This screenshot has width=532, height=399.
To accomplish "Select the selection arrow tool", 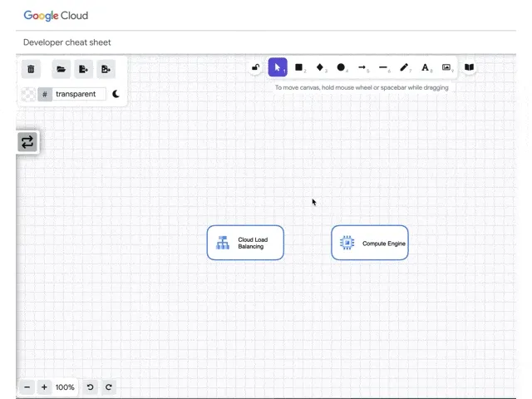I will [278, 67].
